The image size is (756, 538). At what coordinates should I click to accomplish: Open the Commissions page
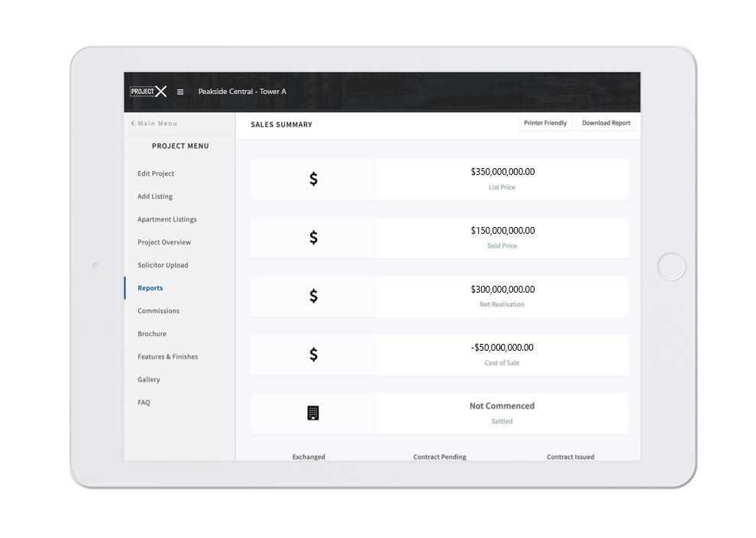pos(159,311)
